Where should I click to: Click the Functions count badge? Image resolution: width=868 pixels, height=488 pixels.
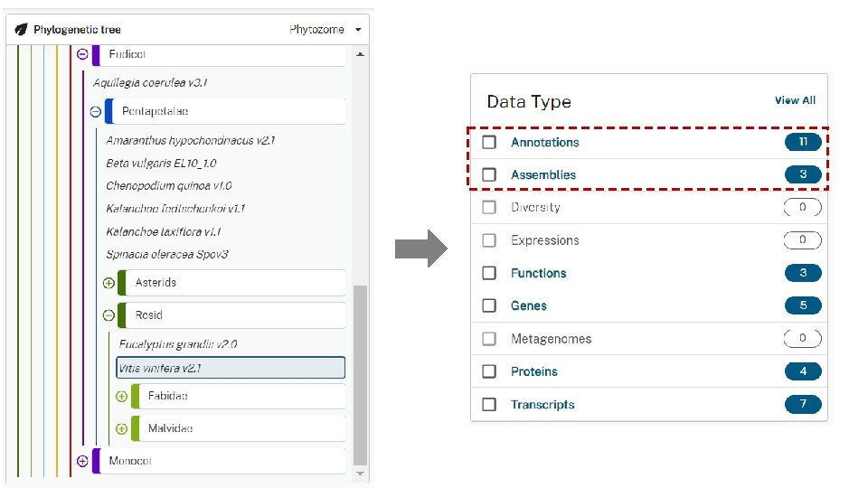pos(803,273)
